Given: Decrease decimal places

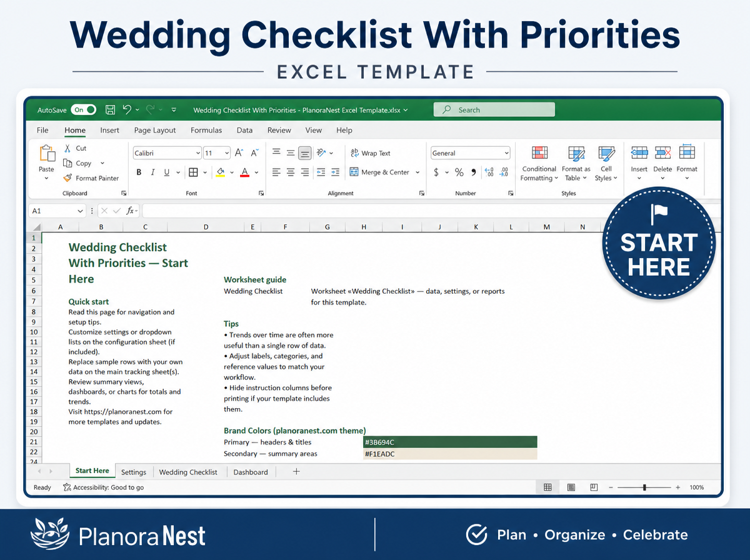Looking at the screenshot, I should 504,172.
